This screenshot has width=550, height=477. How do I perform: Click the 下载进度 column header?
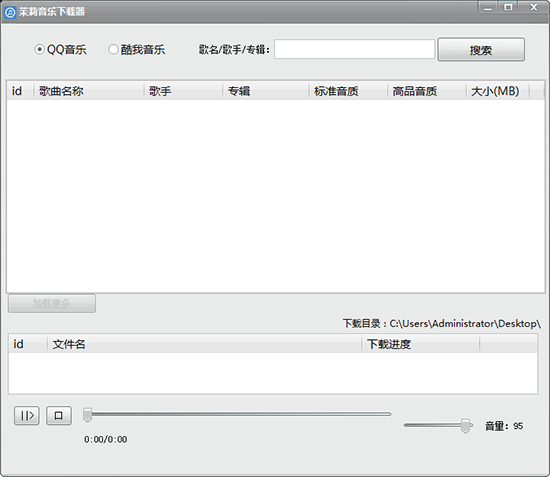click(x=421, y=344)
